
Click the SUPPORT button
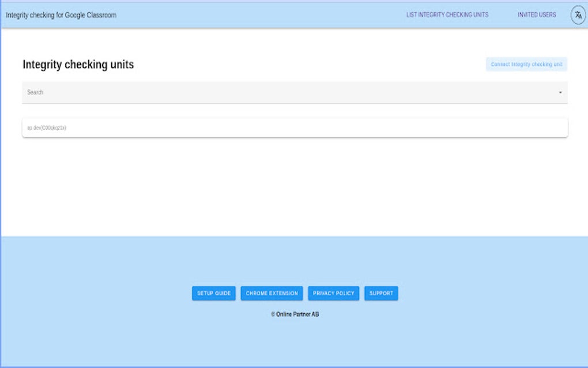(x=381, y=293)
